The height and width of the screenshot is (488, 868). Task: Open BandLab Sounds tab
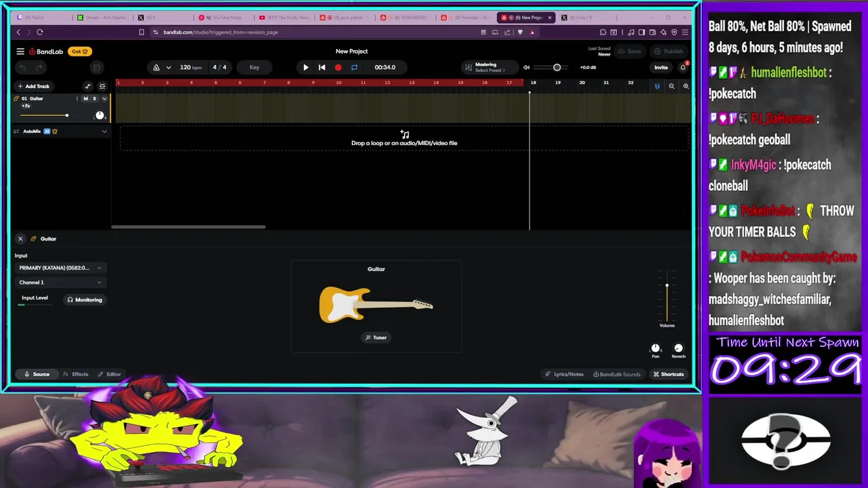point(616,374)
